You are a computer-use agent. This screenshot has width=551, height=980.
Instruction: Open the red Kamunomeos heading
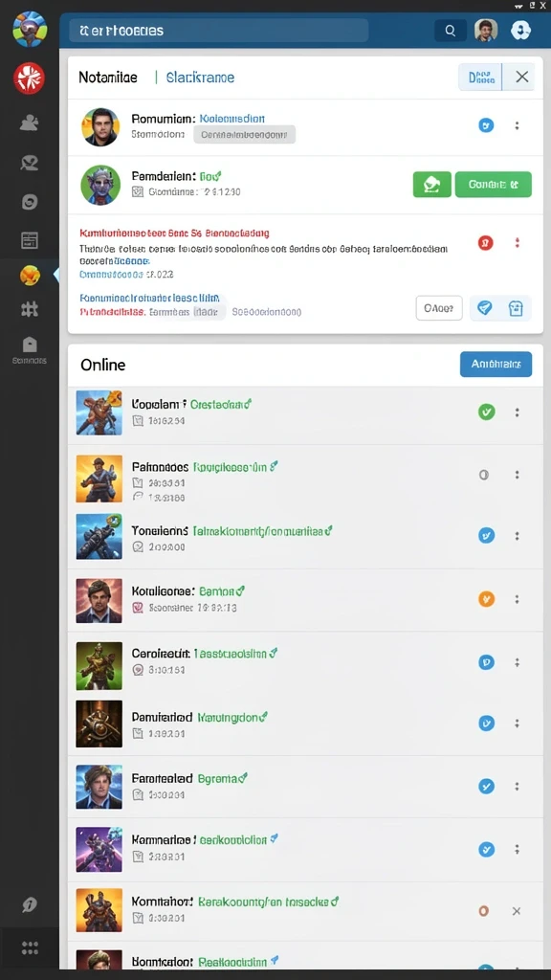(x=174, y=234)
